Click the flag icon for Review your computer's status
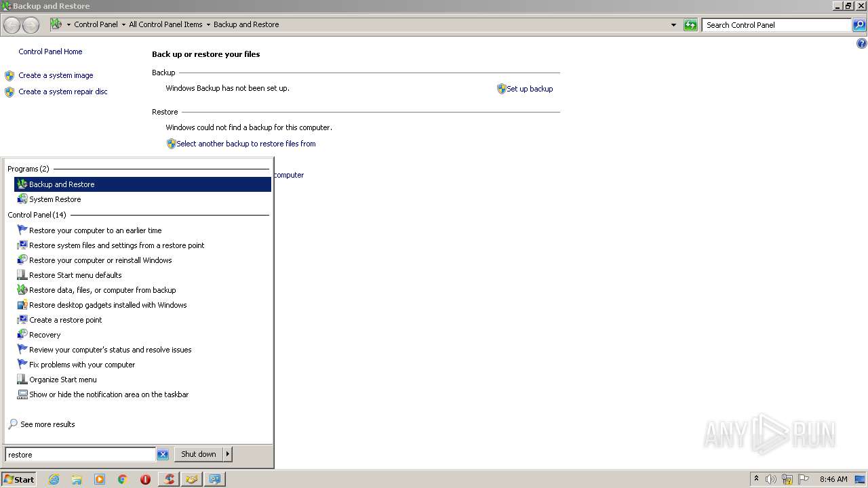 click(x=22, y=350)
